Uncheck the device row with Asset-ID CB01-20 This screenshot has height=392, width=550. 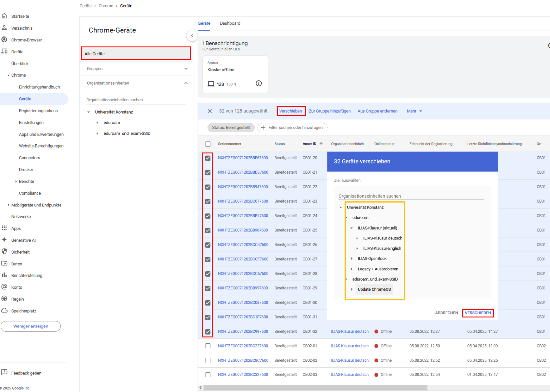[x=208, y=158]
